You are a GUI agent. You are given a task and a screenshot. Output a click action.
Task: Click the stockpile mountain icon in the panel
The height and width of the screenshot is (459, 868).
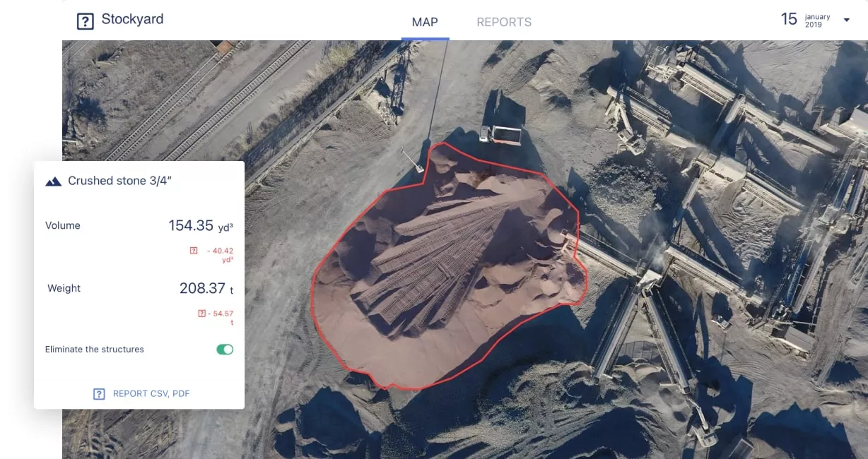53,181
